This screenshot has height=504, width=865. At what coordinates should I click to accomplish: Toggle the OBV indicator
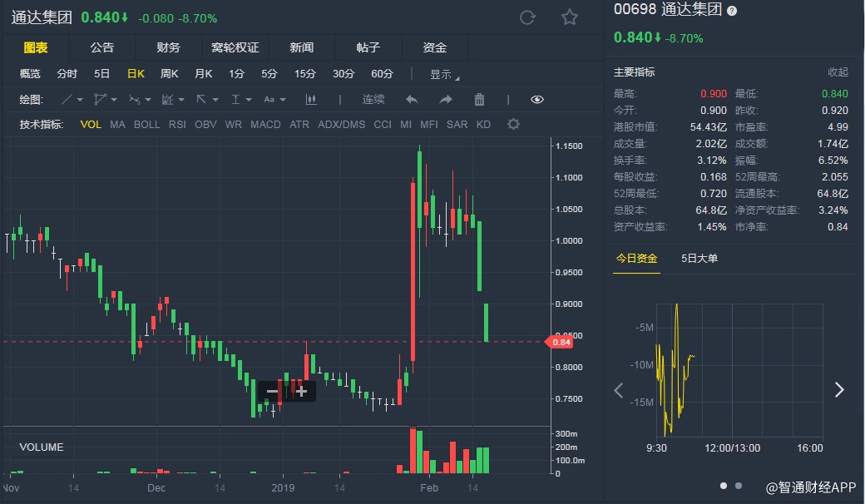205,125
